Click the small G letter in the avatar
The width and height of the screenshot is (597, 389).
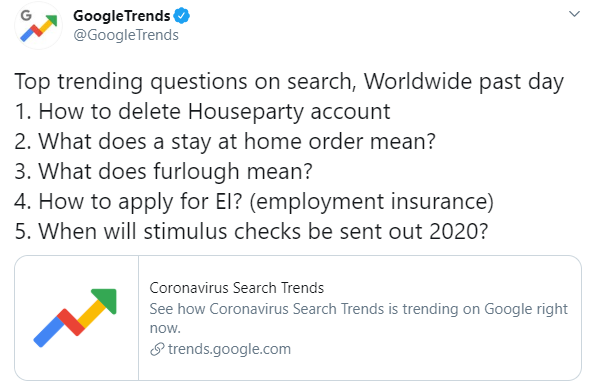click(x=26, y=16)
